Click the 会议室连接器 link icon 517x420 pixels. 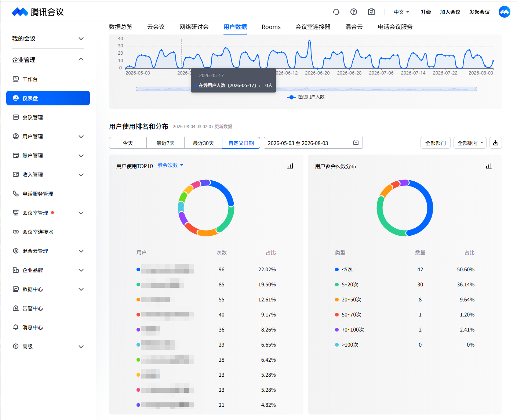point(16,232)
